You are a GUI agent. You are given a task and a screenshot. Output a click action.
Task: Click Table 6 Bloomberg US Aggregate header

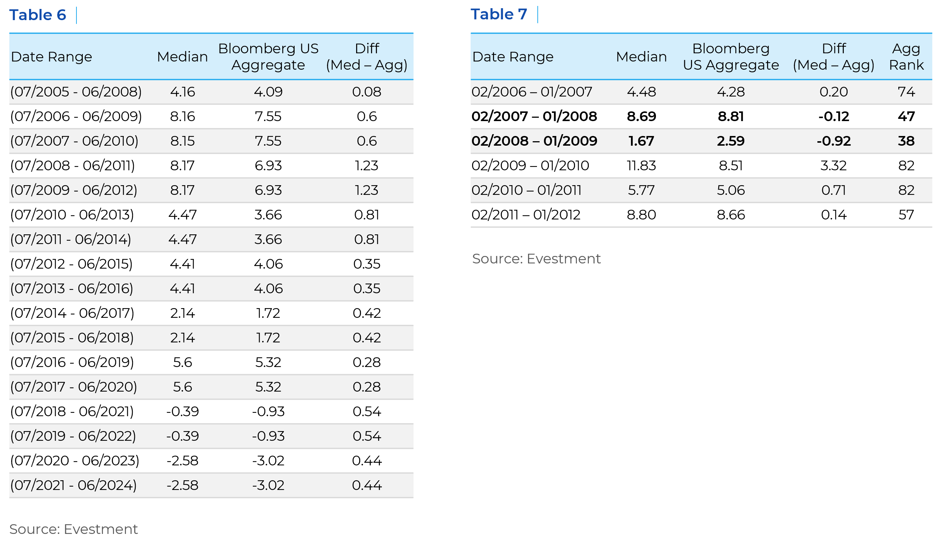coord(268,57)
